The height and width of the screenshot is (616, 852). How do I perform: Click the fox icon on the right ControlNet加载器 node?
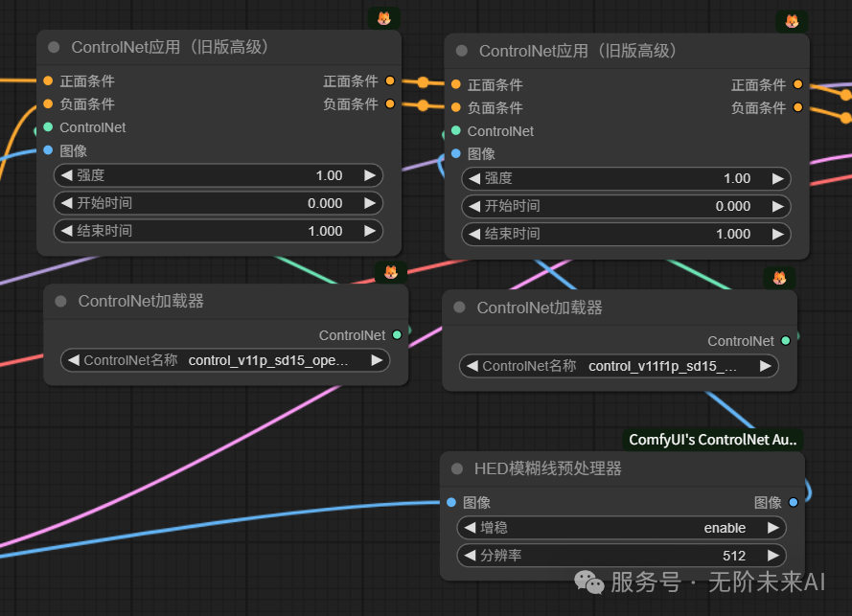(x=781, y=279)
